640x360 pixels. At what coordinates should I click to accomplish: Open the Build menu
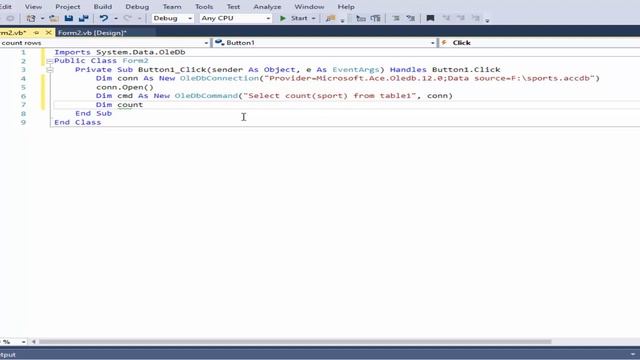(102, 7)
